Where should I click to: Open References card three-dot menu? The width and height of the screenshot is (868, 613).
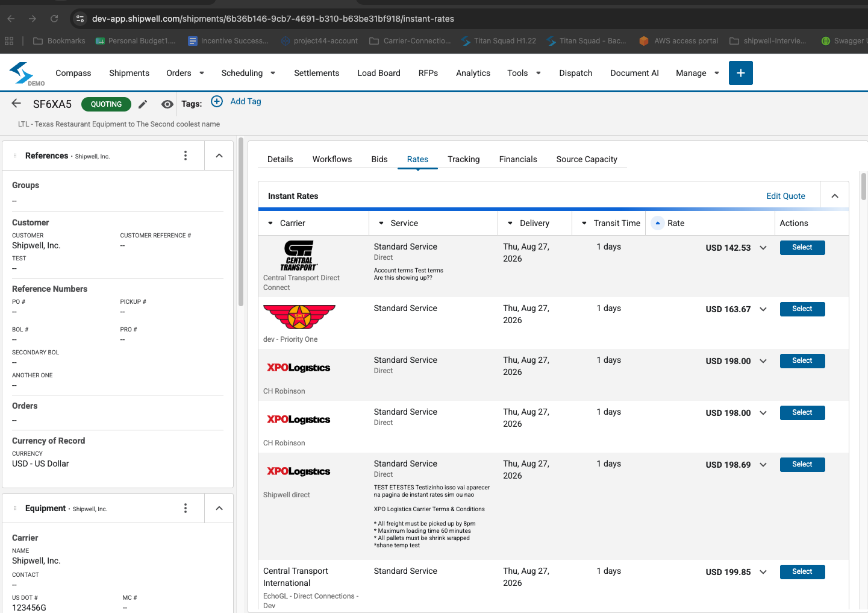(x=186, y=156)
